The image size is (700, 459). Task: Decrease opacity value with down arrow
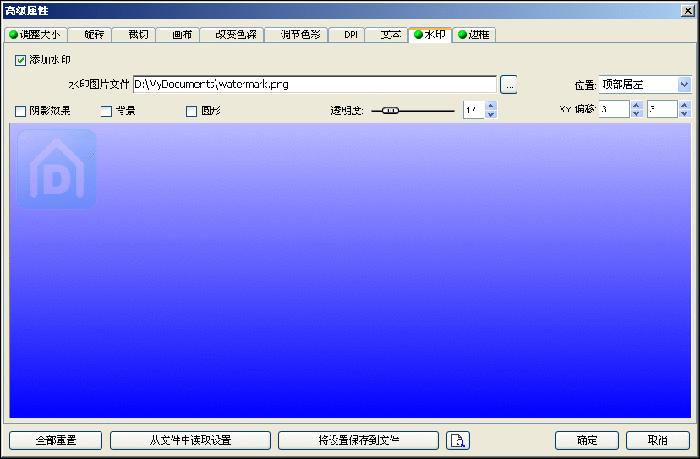[x=491, y=114]
